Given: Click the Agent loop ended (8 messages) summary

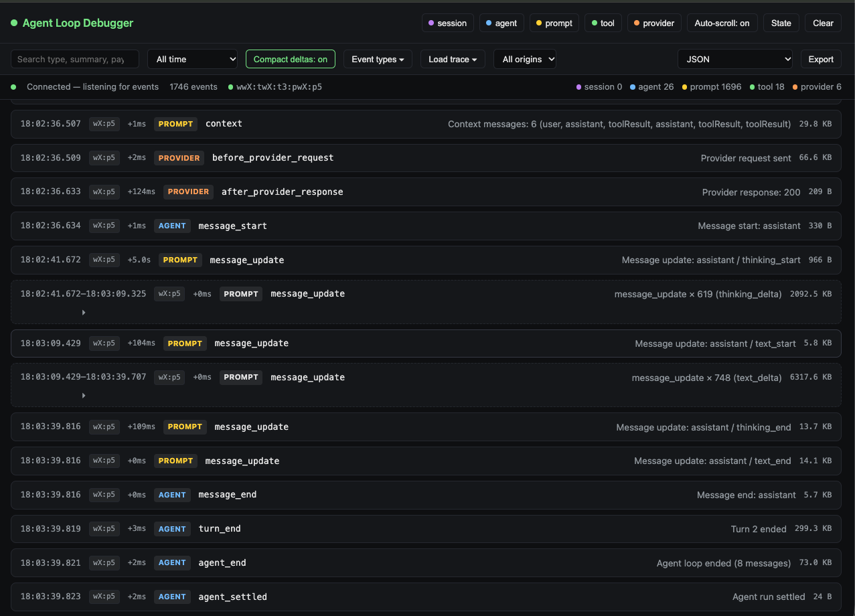Looking at the screenshot, I should point(724,563).
